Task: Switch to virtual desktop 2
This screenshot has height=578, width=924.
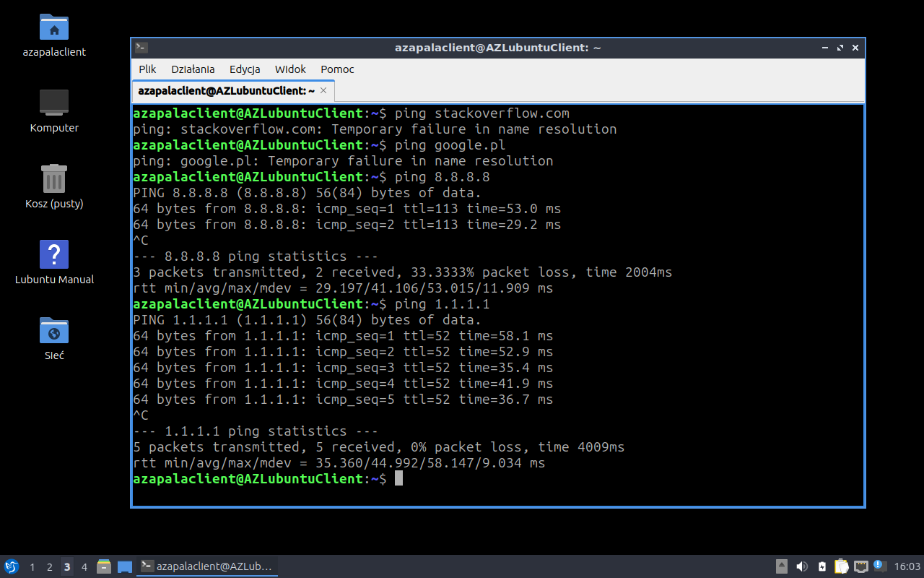Action: pyautogui.click(x=50, y=567)
